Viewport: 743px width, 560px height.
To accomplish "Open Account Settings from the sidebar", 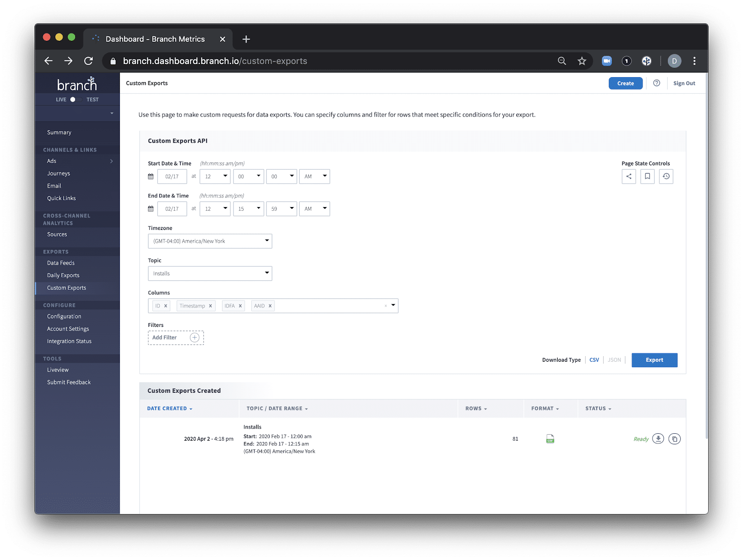I will pyautogui.click(x=67, y=328).
